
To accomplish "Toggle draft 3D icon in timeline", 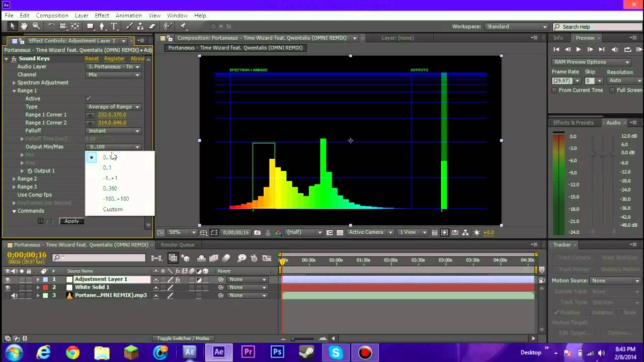I will [186, 258].
